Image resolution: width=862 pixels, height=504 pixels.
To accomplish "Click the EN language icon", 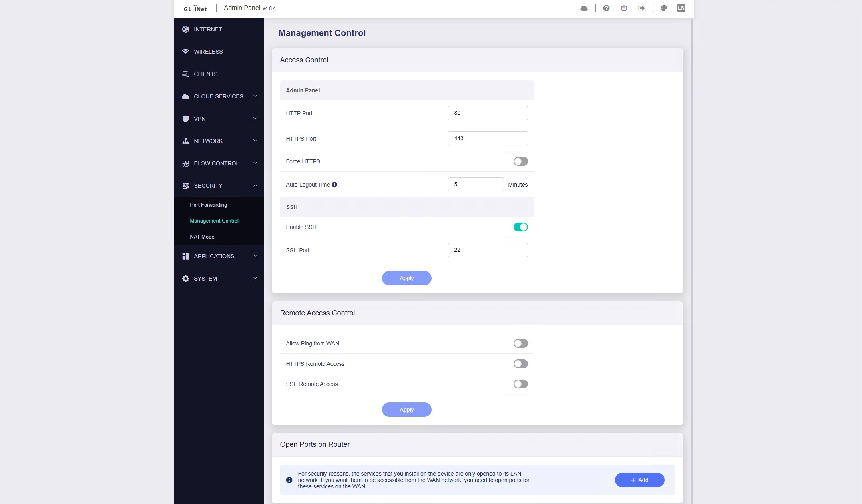I will [681, 8].
